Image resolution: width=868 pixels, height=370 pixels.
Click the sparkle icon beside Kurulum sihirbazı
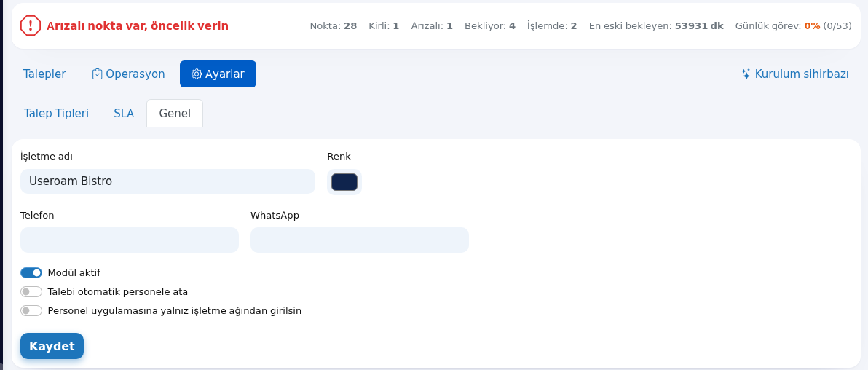pyautogui.click(x=746, y=74)
